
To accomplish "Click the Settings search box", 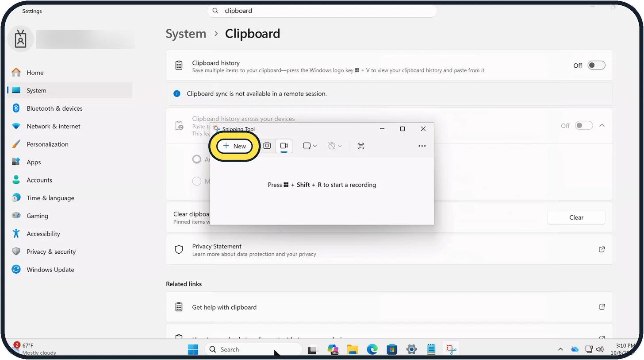I will coord(322,11).
